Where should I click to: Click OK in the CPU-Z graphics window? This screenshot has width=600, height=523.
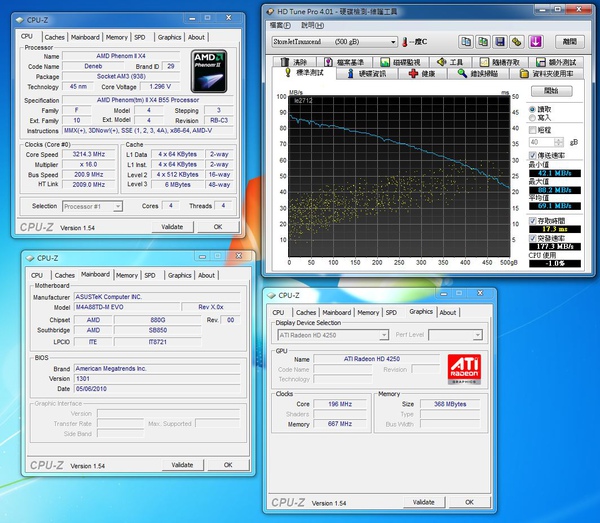click(469, 502)
